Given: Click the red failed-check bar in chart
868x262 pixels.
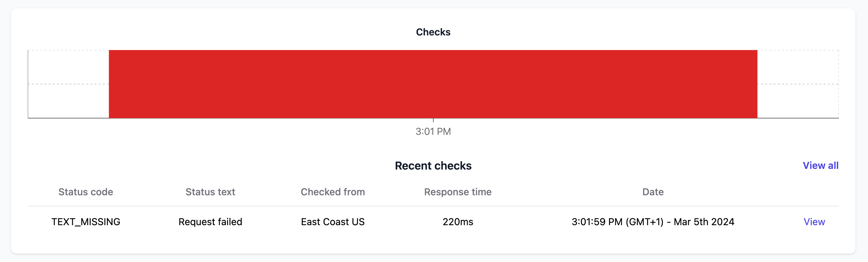Looking at the screenshot, I should (x=433, y=84).
